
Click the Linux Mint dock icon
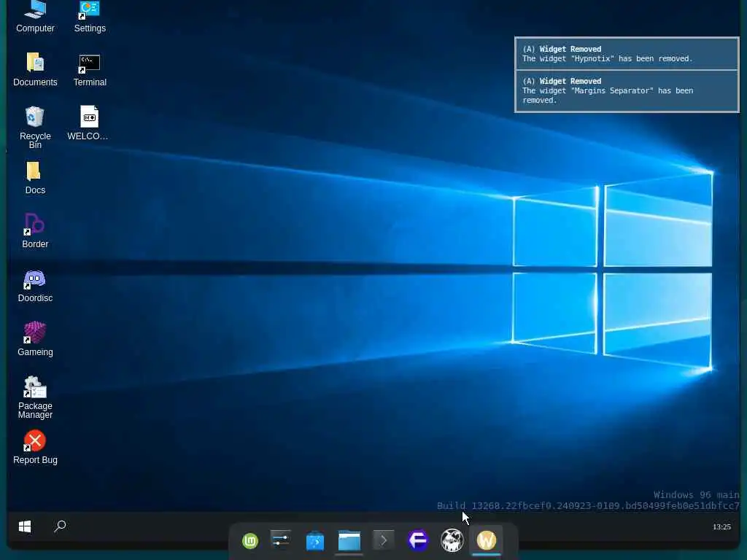(250, 541)
